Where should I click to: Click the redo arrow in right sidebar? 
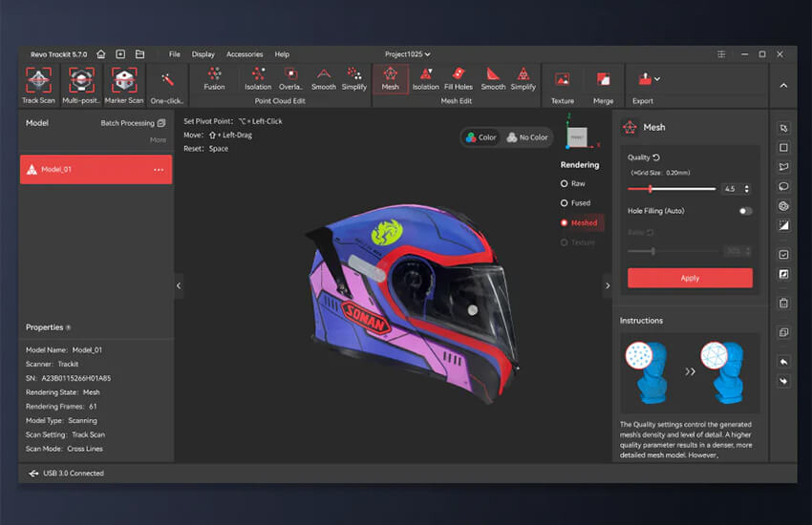coord(783,381)
